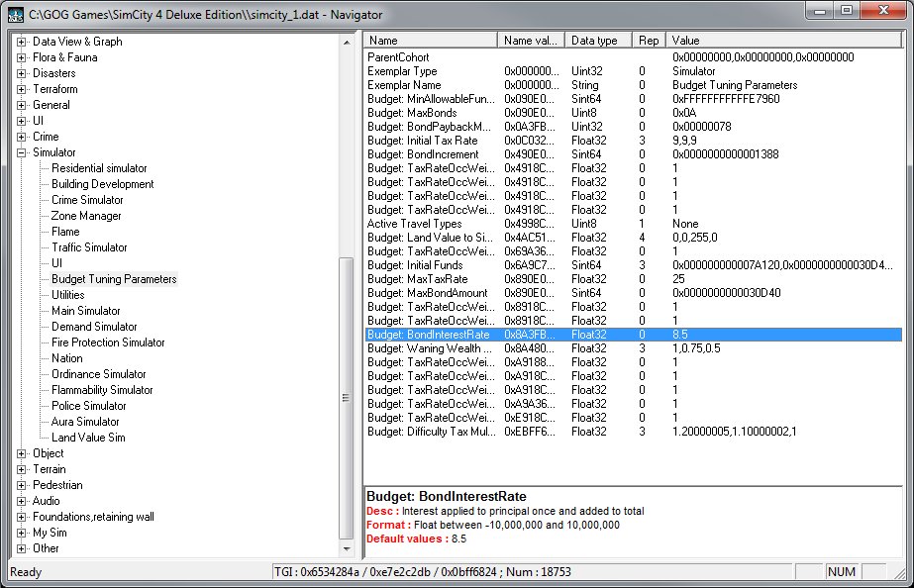
Task: Expand the Pedestrian tree node
Action: pyautogui.click(x=22, y=485)
